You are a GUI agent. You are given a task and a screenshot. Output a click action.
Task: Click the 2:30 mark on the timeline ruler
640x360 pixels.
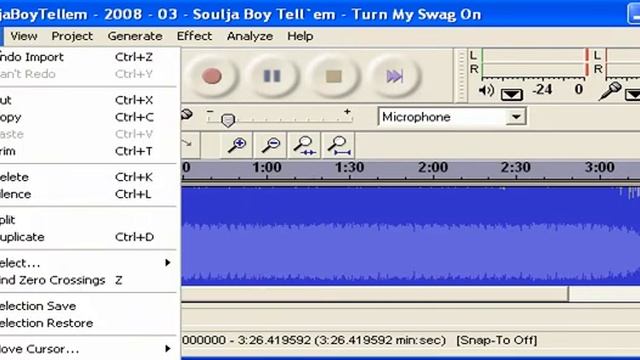tap(516, 167)
